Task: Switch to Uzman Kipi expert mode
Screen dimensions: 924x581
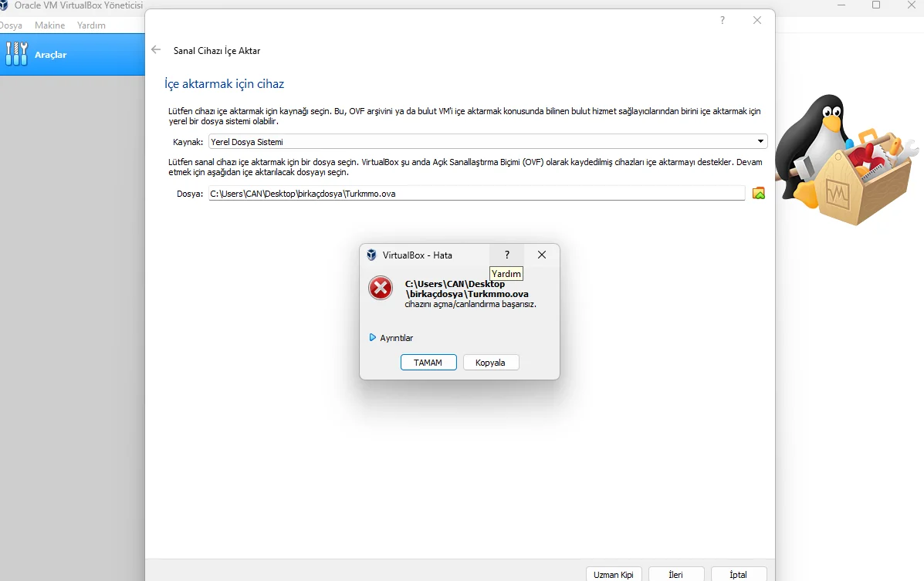Action: 614,575
